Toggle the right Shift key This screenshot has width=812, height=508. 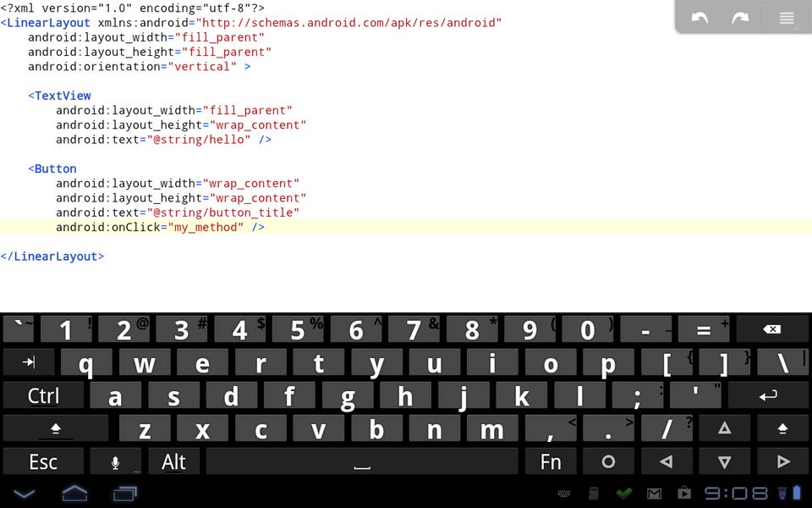click(782, 428)
